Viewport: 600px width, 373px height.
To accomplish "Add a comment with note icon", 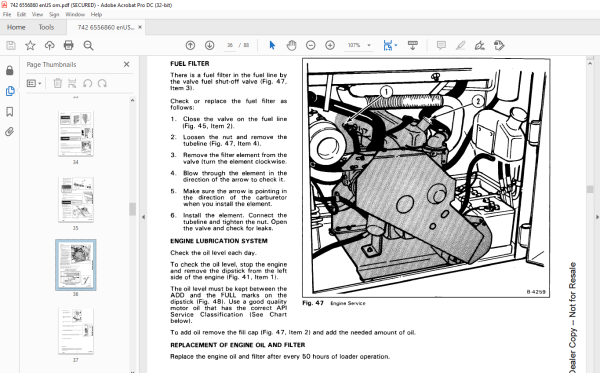I will point(441,45).
